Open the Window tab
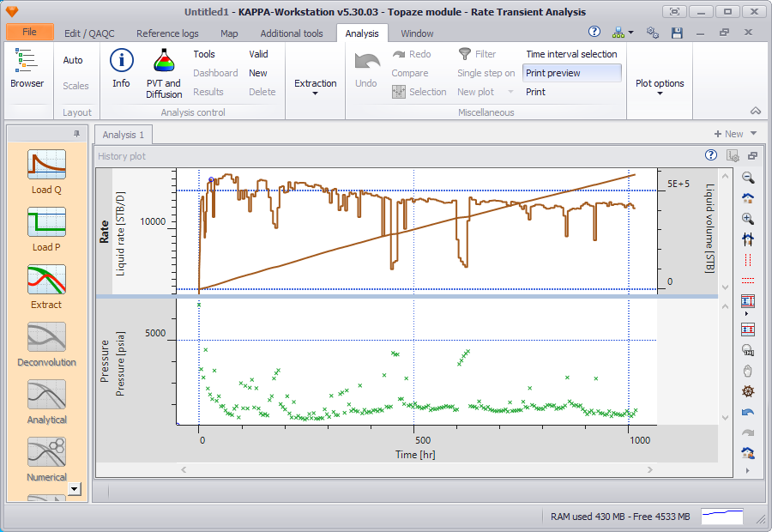The width and height of the screenshot is (772, 532). pyautogui.click(x=417, y=33)
